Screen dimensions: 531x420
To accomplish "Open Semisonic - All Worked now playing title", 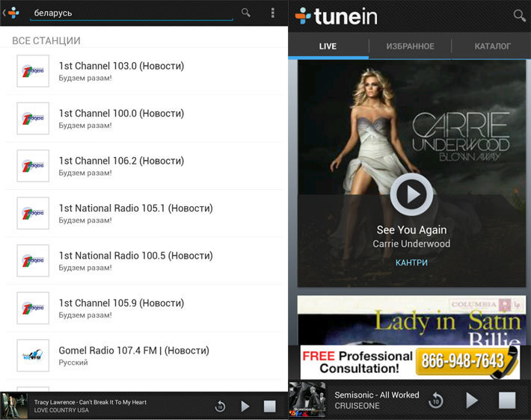I will 377,395.
